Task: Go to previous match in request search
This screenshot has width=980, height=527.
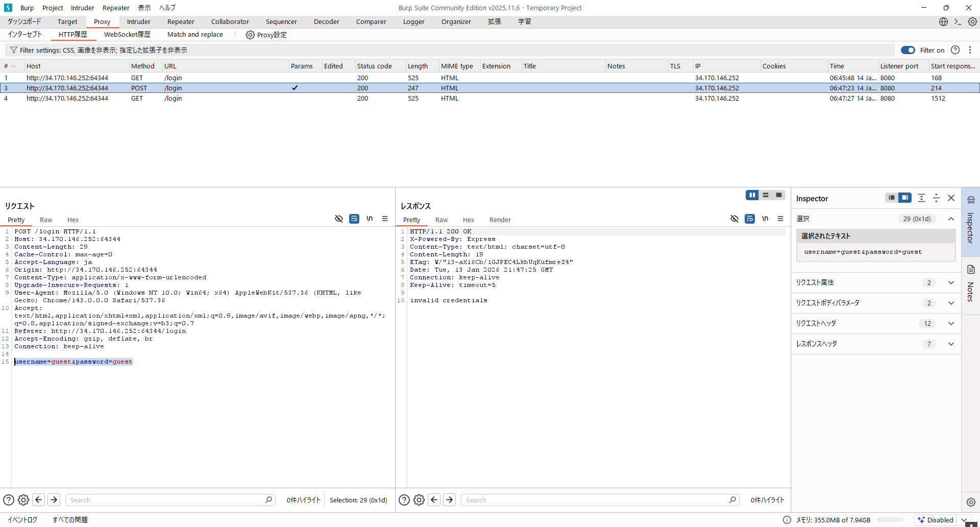Action: 39,500
